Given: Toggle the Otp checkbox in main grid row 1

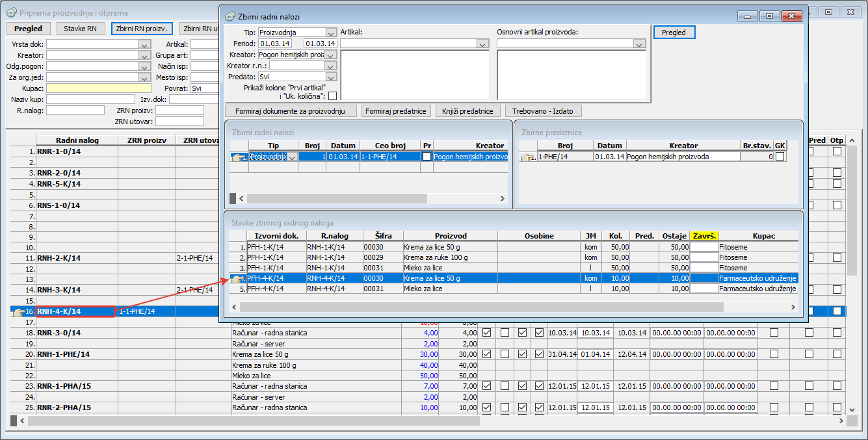Looking at the screenshot, I should point(837,151).
